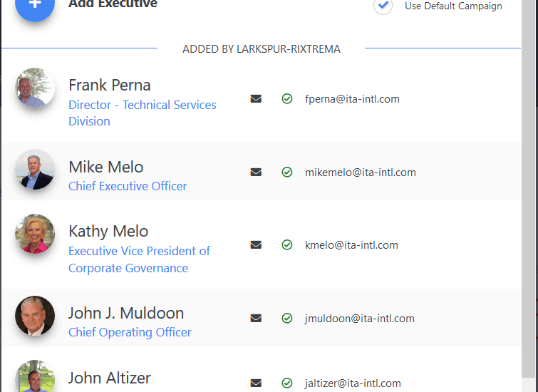This screenshot has height=392, width=538.
Task: Click verified checkmark next to fperna email
Action: tap(287, 99)
